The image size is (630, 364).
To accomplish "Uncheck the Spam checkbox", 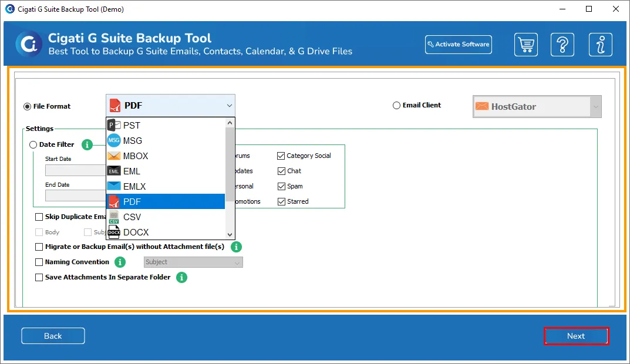I will [281, 187].
